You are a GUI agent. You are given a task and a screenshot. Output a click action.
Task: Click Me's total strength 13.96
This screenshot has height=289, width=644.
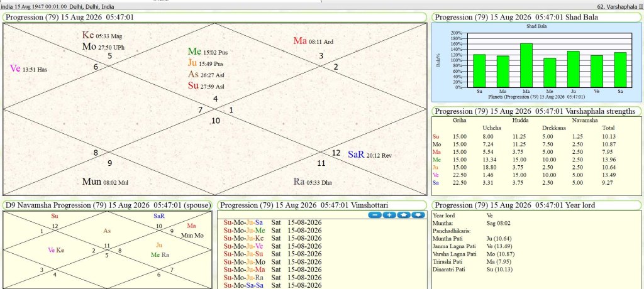(608, 160)
